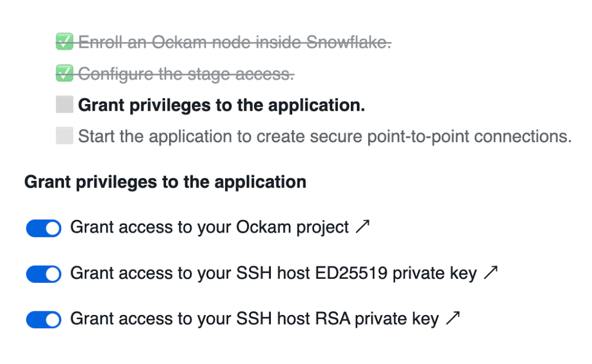This screenshot has height=364, width=592.
Task: Select the crossed-out Configure the stage access step
Action: (x=186, y=74)
